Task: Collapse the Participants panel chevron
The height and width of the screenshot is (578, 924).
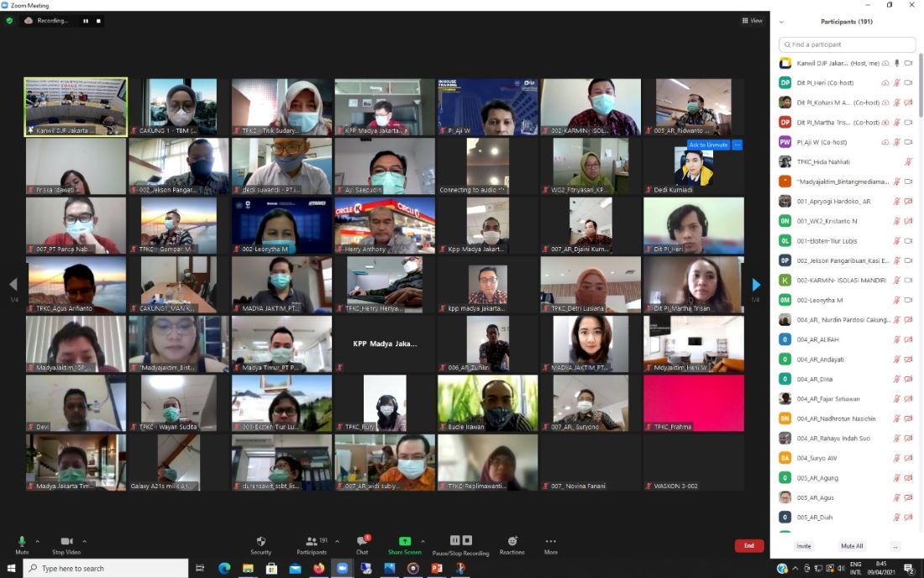Action: pyautogui.click(x=781, y=22)
